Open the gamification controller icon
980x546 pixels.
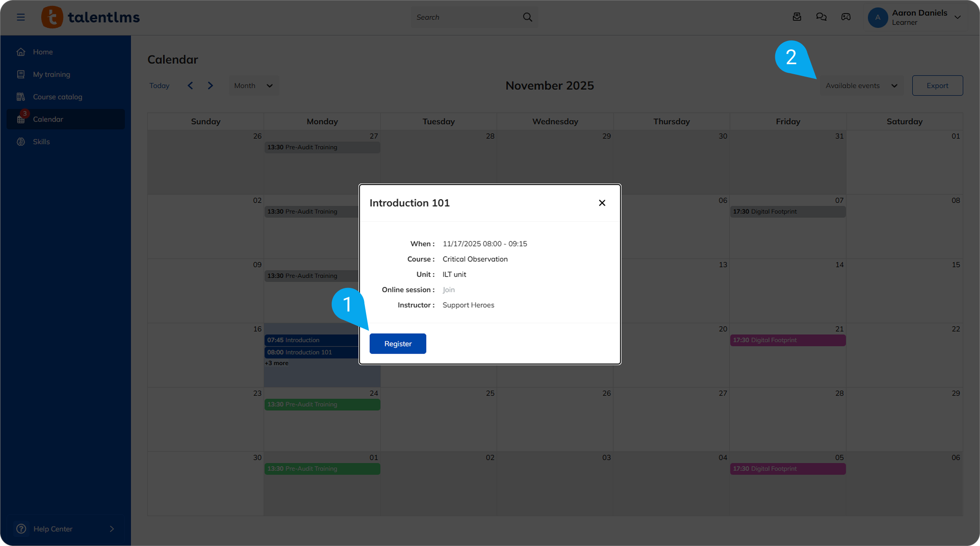(846, 17)
